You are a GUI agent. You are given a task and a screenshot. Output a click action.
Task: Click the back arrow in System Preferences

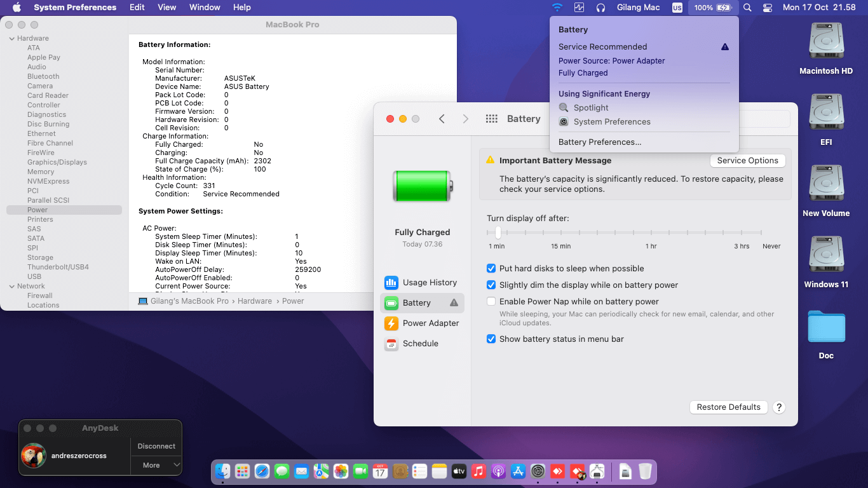coord(442,119)
